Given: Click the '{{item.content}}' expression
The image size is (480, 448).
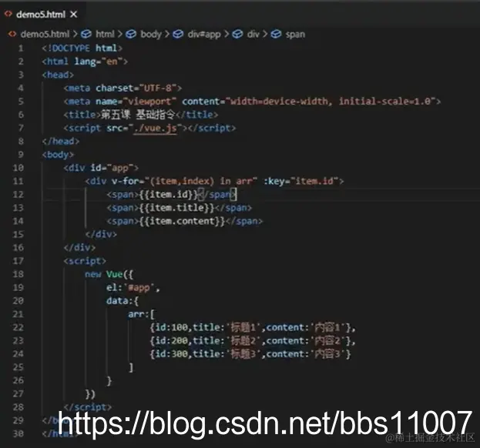Looking at the screenshot, I should [x=182, y=221].
